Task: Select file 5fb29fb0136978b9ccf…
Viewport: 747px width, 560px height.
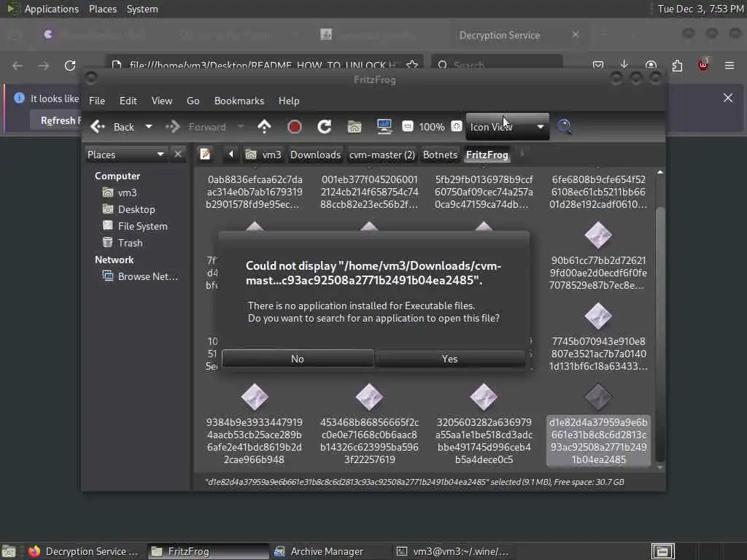Action: pos(484,192)
